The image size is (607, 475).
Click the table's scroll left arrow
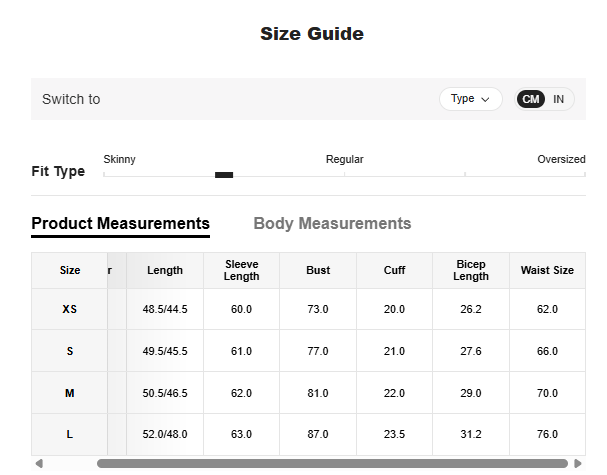coord(38,464)
